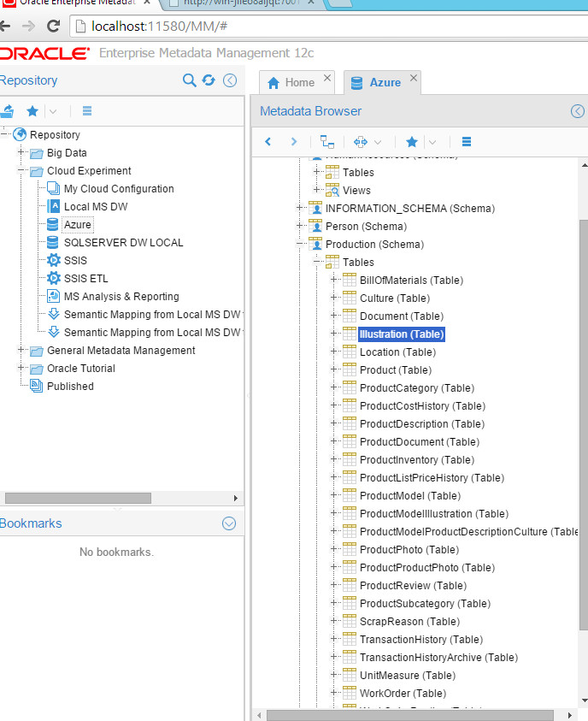Select ProductCategory (Table)
The height and width of the screenshot is (721, 588).
tap(417, 388)
